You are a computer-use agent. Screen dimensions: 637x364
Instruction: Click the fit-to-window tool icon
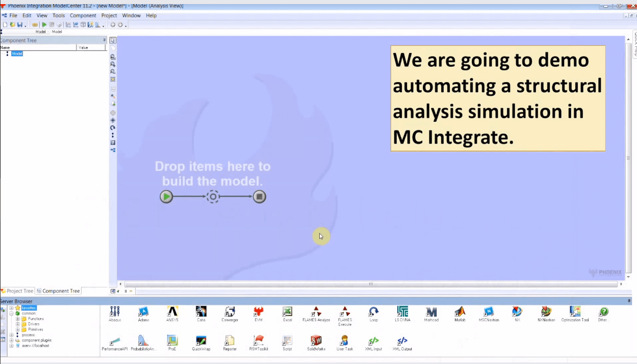tap(113, 79)
